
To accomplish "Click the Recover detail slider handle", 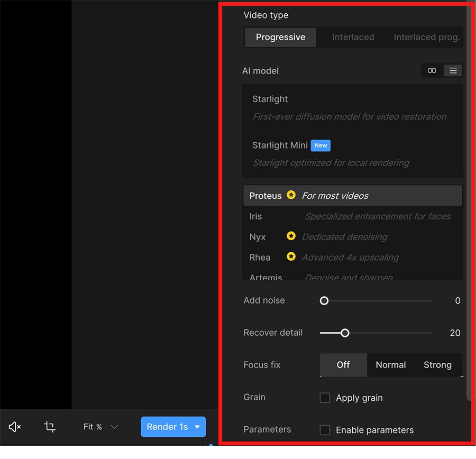I will pyautogui.click(x=344, y=333).
